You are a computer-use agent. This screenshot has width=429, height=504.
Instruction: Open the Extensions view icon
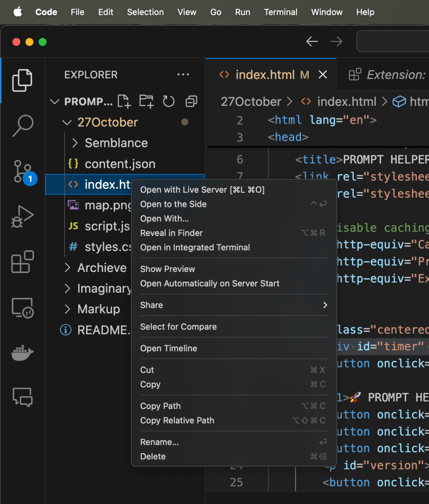coord(23,262)
